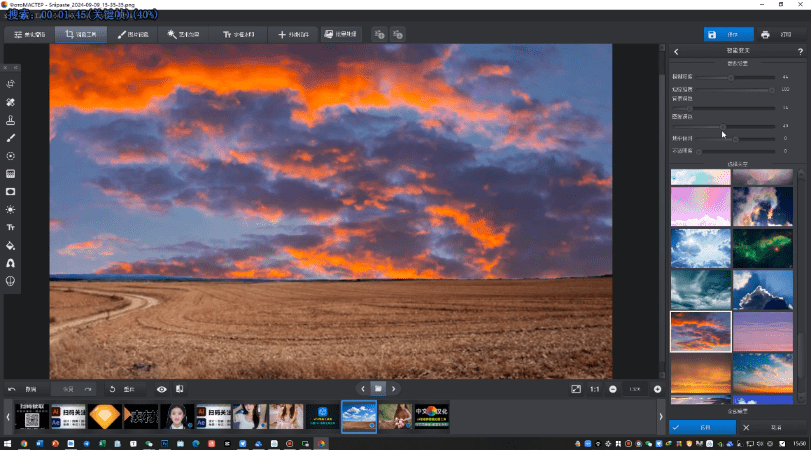Open the brightness sun tool

pos(10,209)
